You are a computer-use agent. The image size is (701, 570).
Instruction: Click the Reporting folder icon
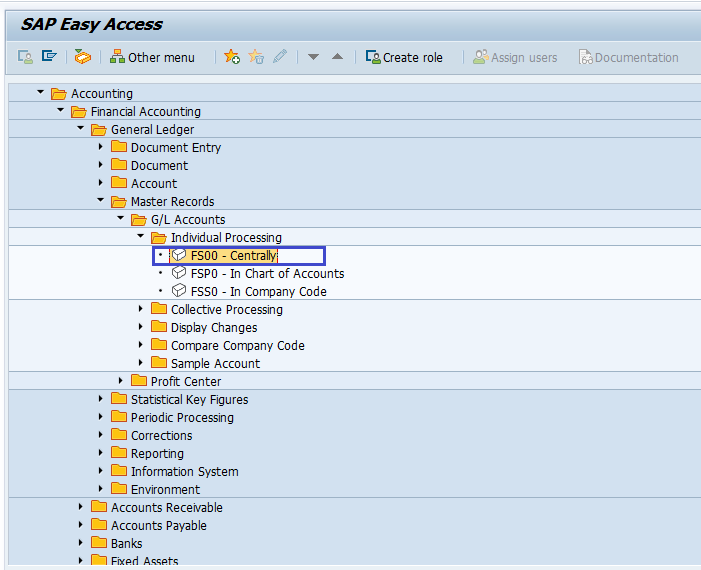click(119, 453)
